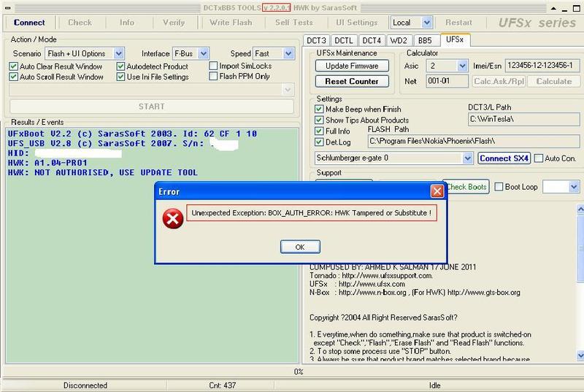Click the info panel scrollbar up arrow

point(580,210)
